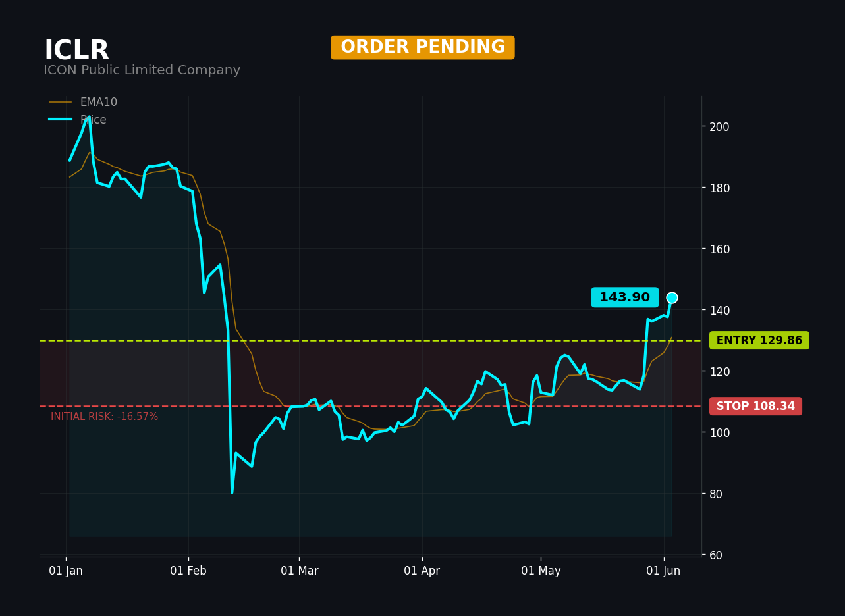Select the 01 Feb date label
845x616 pixels.
[x=188, y=571]
